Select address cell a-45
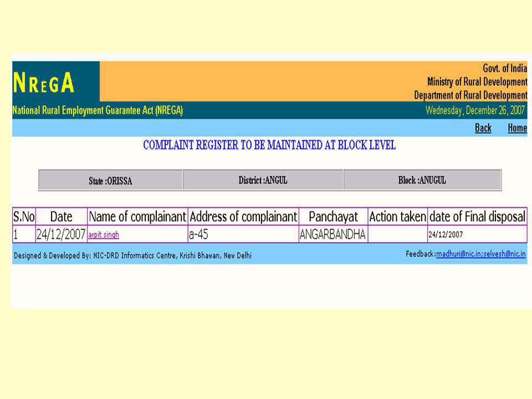This screenshot has width=532, height=399. tap(243, 234)
